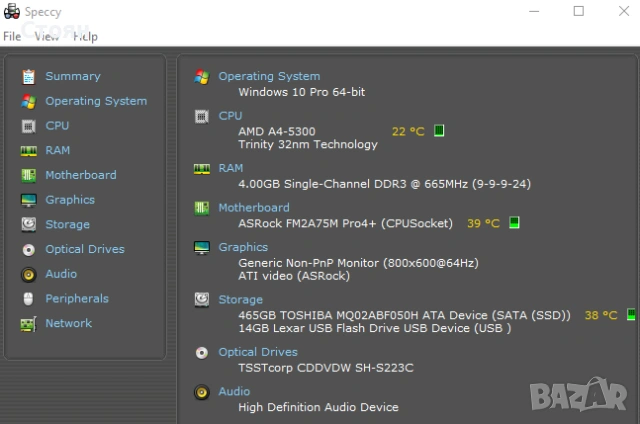The image size is (640, 424).
Task: Show Network details from sidebar
Action: pos(69,323)
